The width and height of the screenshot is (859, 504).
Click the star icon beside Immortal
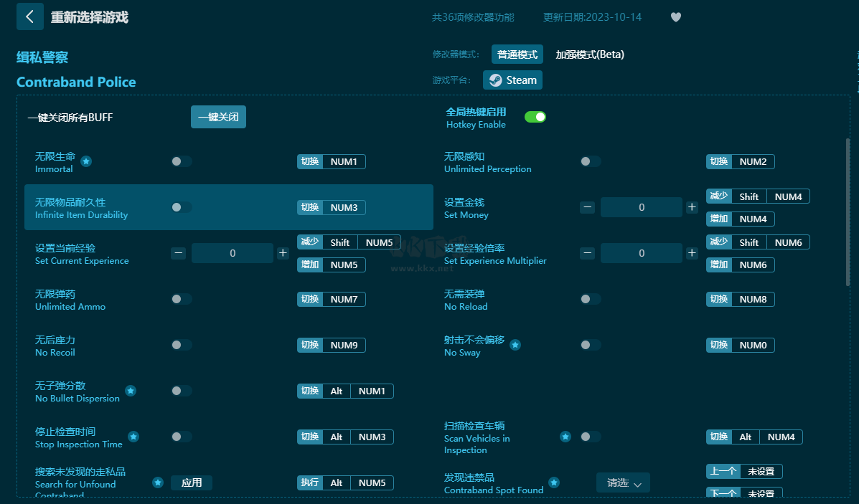tap(86, 161)
